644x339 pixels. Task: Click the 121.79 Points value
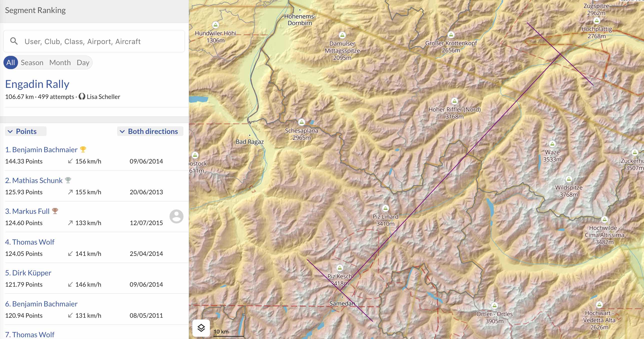24,284
